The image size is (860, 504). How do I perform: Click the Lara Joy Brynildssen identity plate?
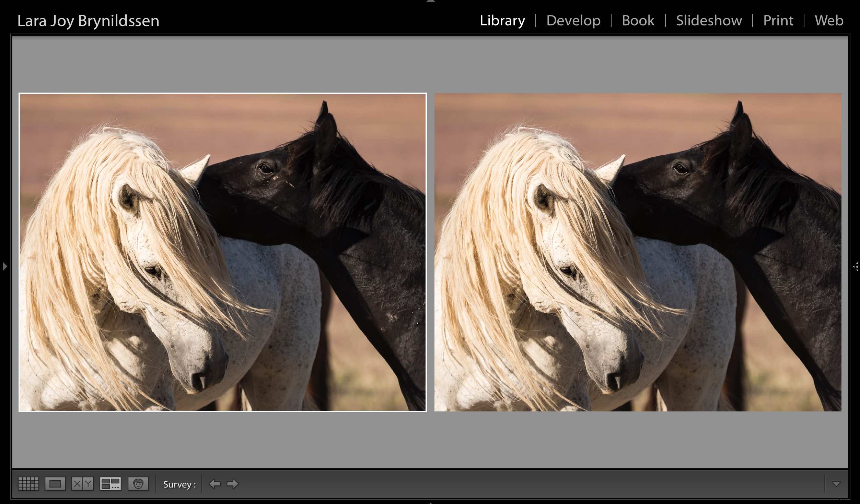click(88, 20)
